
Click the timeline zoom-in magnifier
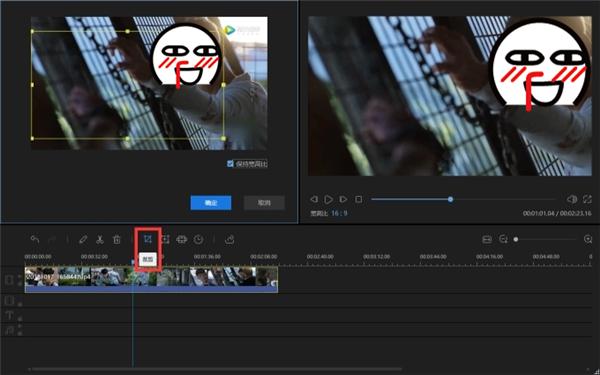tap(588, 240)
